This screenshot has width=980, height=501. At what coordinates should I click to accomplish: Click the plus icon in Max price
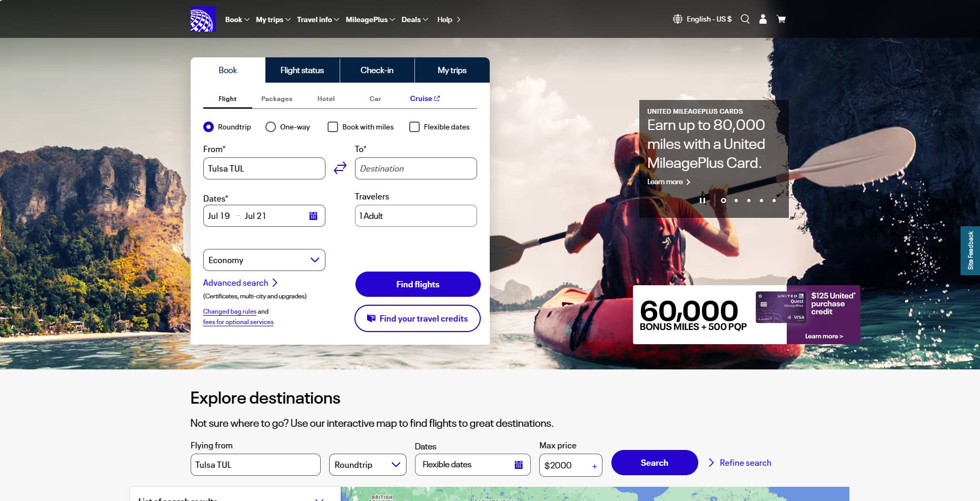[x=595, y=466]
